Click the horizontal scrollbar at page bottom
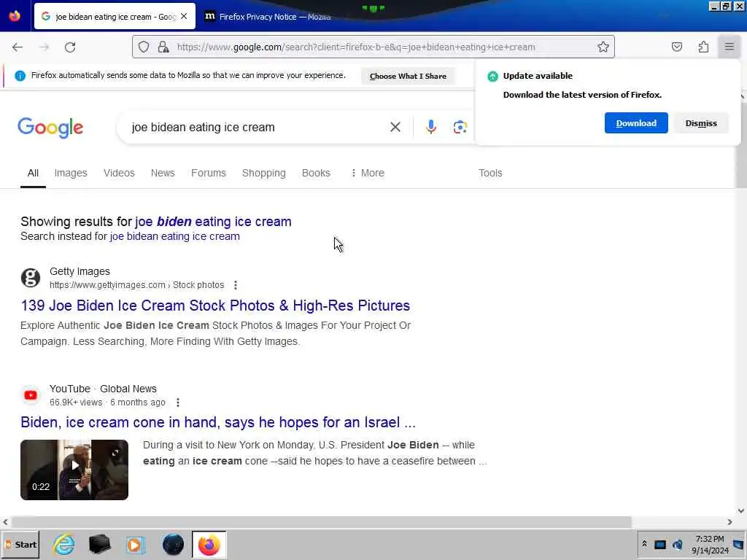This screenshot has width=747, height=560. click(321, 522)
